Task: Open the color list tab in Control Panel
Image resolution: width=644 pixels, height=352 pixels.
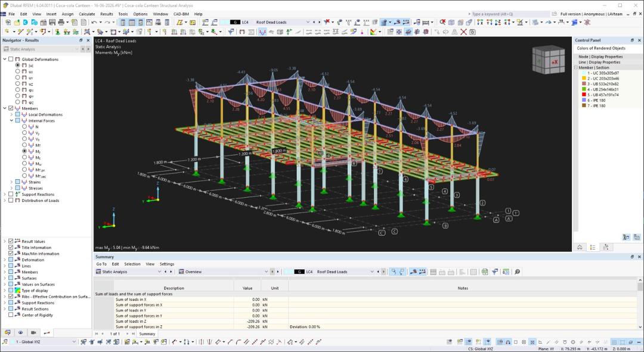Action: [x=593, y=247]
